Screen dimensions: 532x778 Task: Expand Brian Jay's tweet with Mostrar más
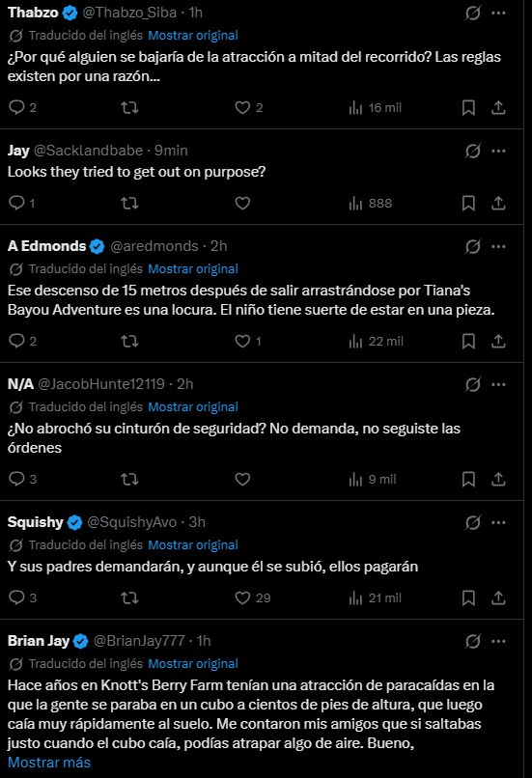point(49,763)
